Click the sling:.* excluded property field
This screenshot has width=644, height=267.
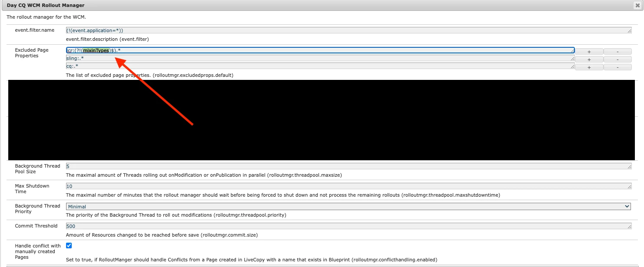[320, 58]
